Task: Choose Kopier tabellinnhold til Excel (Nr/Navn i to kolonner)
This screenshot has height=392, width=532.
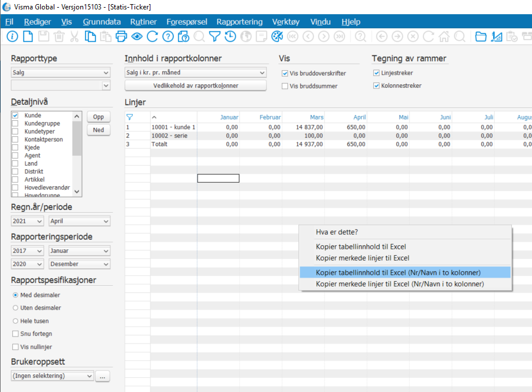Action: 398,272
